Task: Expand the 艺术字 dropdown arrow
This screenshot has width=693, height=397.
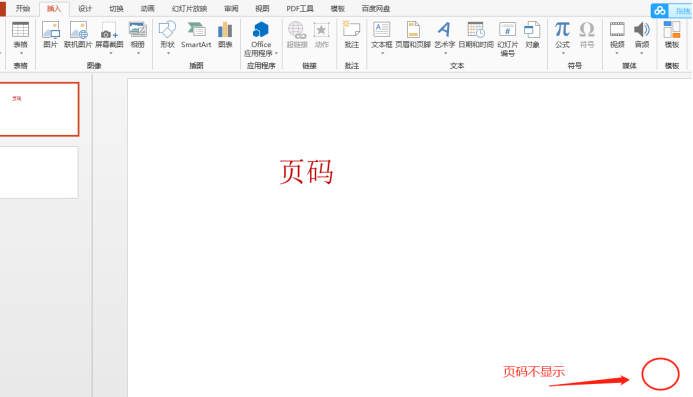Action: (445, 53)
